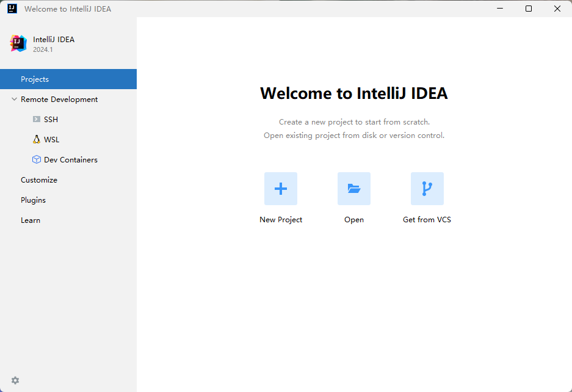Click the Open folder icon

[353, 189]
